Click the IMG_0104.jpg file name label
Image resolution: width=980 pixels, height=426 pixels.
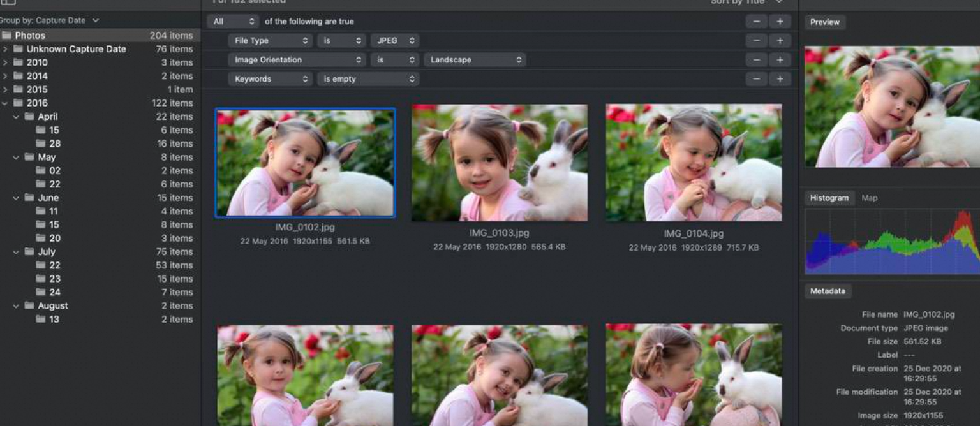pos(694,233)
